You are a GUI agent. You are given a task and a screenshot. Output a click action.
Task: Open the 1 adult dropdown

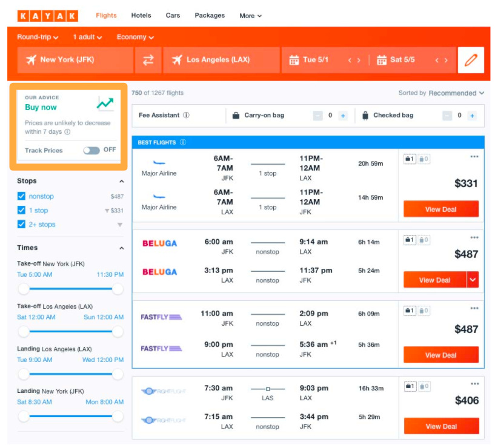click(x=87, y=37)
